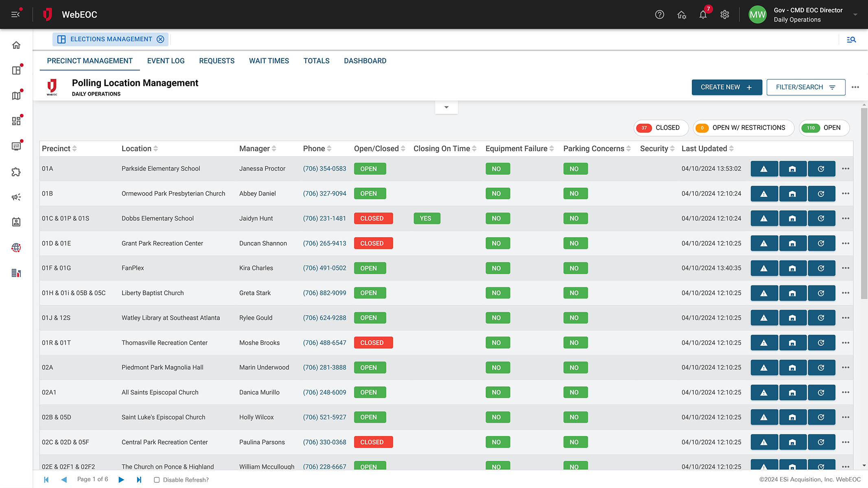
Task: Call Parkside Elementary phone number link
Action: 325,169
